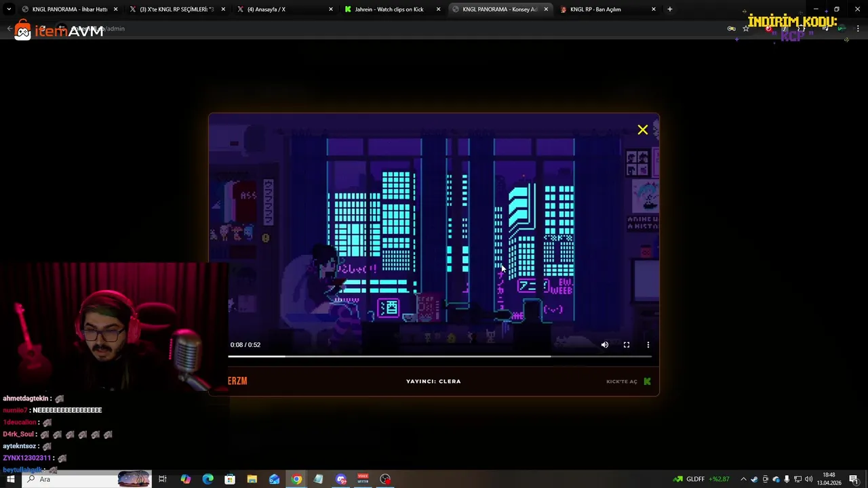
Task: Close the KNGL PANORAMA - İhbar Hattı tab
Action: (x=115, y=9)
